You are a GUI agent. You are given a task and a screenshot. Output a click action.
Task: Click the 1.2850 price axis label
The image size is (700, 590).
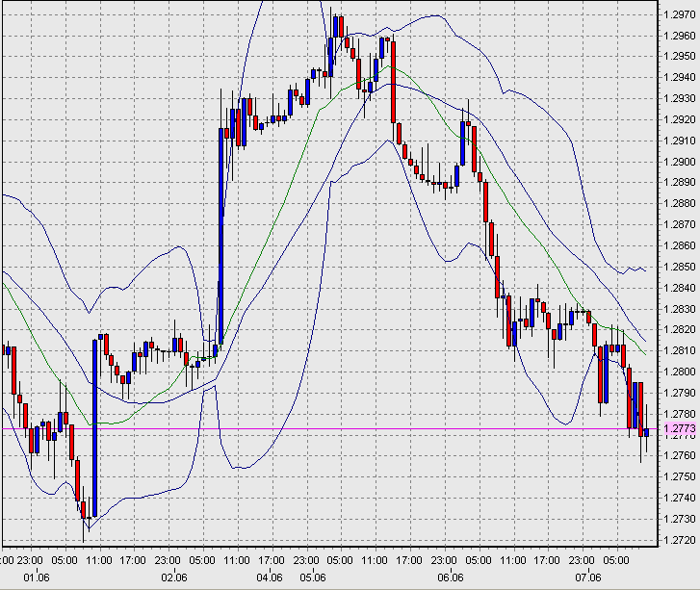(680, 267)
